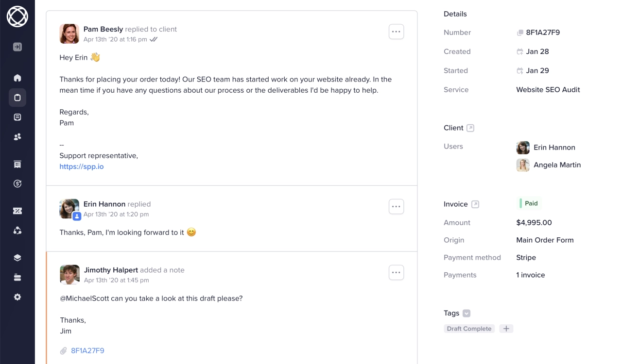622x364 pixels.
Task: Open the 8F1A27F9 attachment link
Action: coord(87,350)
